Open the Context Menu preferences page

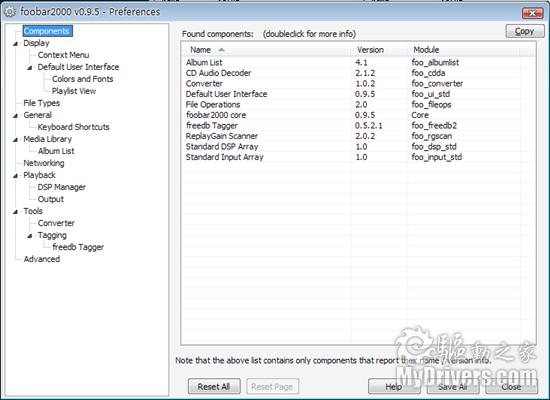point(63,55)
